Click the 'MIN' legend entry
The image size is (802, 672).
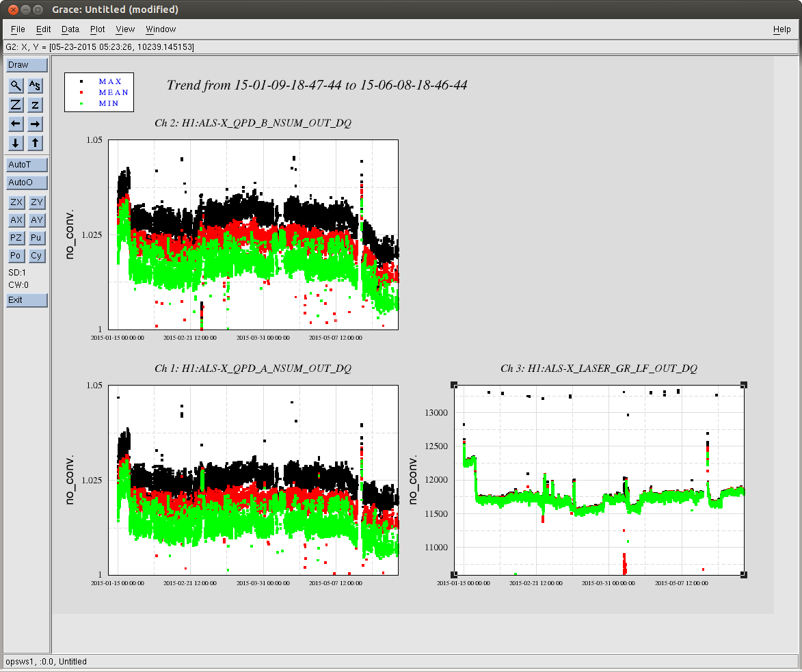tap(109, 103)
